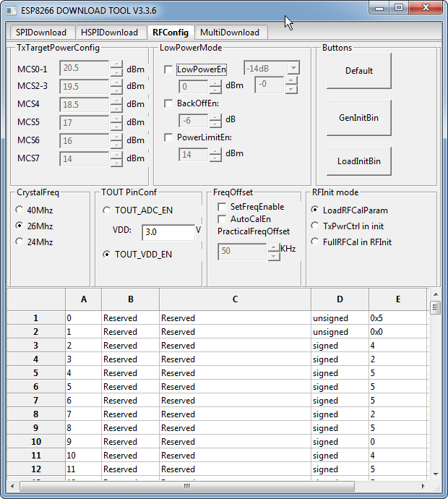The image size is (448, 499).
Task: Go to the MultiDownload tab
Action: 230,33
